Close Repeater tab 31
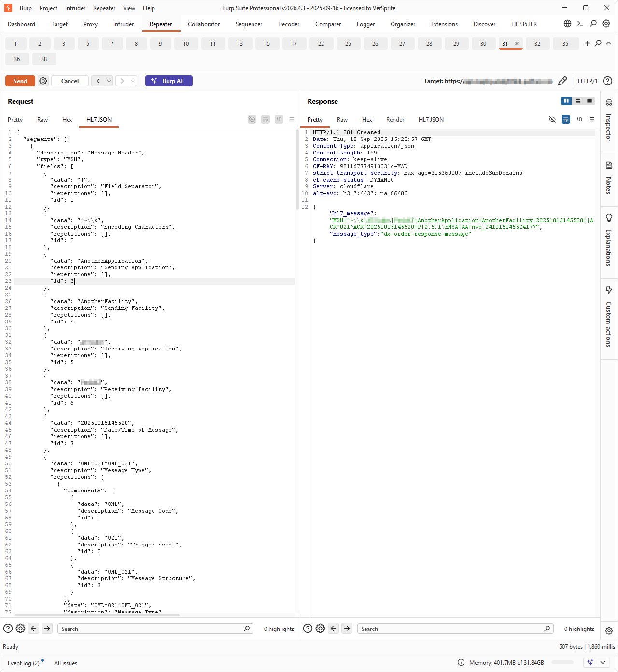The width and height of the screenshot is (618, 672). (x=517, y=43)
